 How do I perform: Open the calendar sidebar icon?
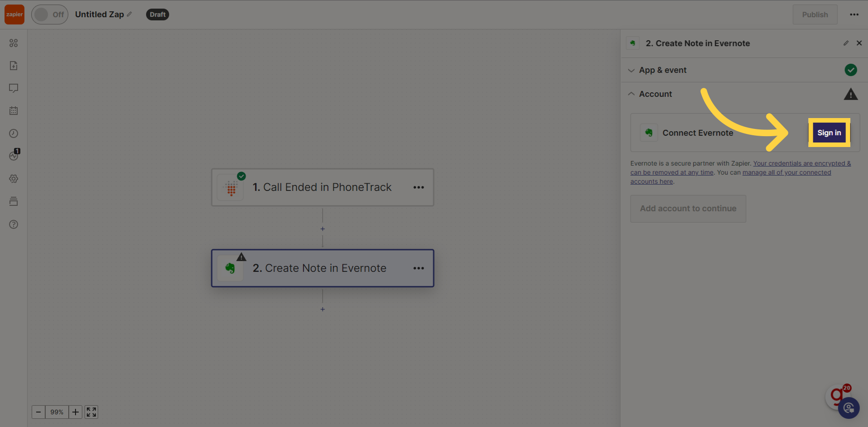(14, 111)
